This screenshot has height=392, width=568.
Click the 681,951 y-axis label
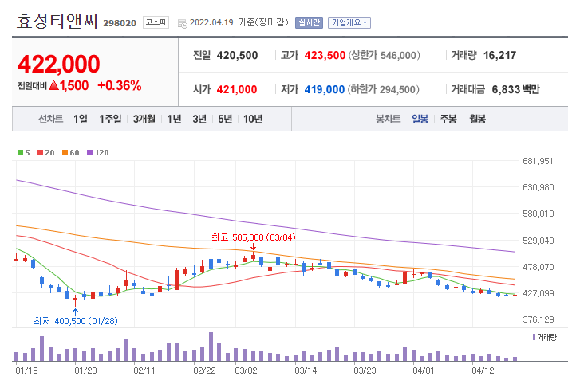[538, 161]
